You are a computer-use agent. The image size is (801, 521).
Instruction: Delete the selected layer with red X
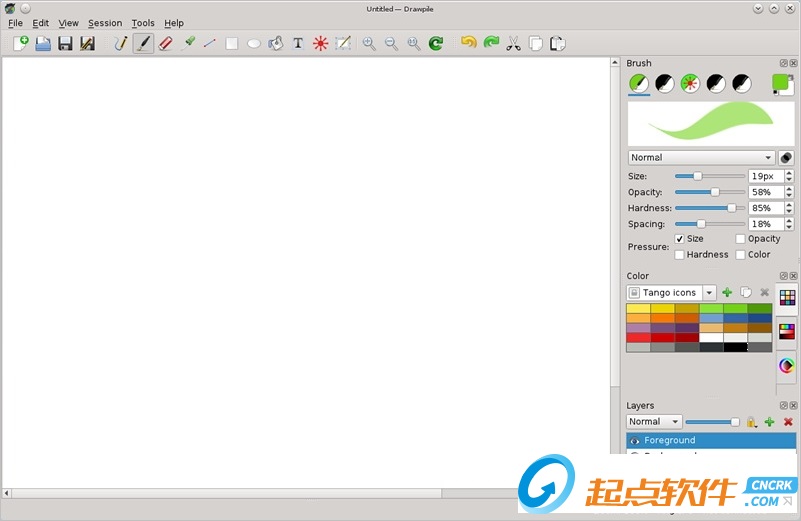coord(788,422)
